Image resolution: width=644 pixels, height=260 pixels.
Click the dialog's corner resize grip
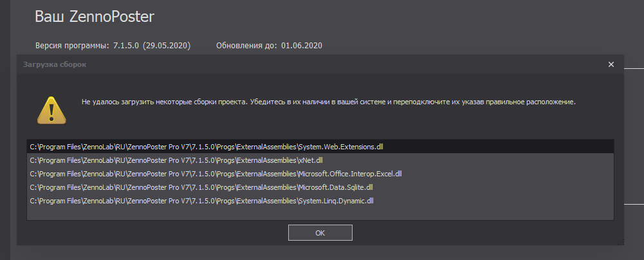click(621, 242)
